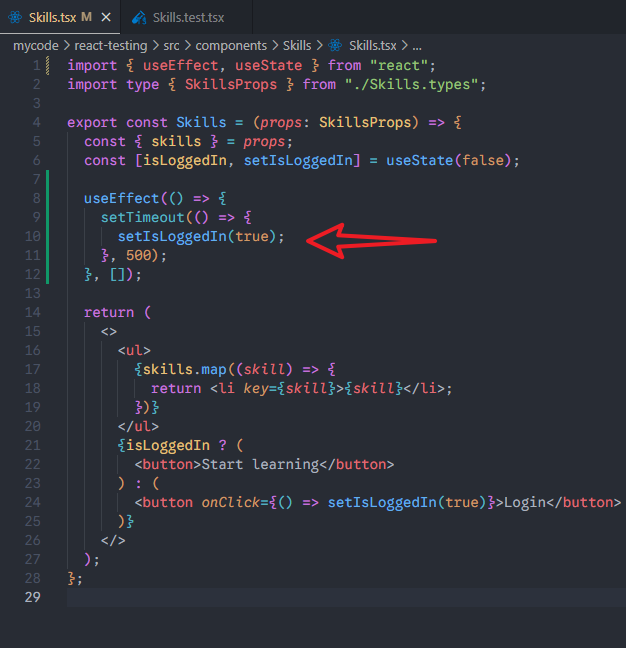Expand the breadcrumb ellipsis for symbols
The image size is (626, 648).
tap(417, 45)
